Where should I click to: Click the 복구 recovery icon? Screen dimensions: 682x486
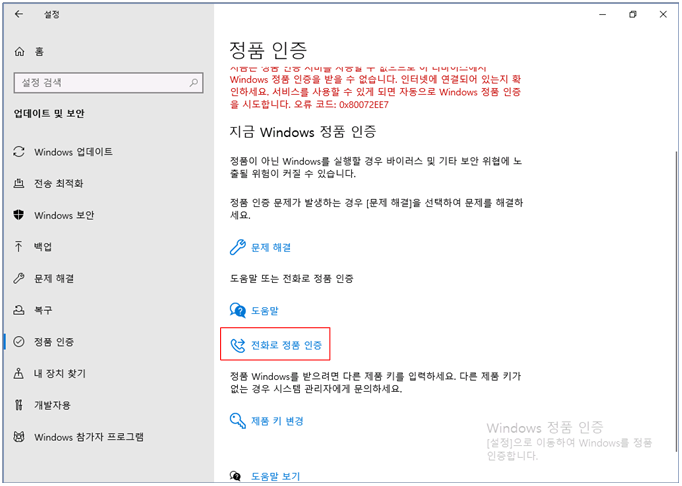click(x=19, y=310)
